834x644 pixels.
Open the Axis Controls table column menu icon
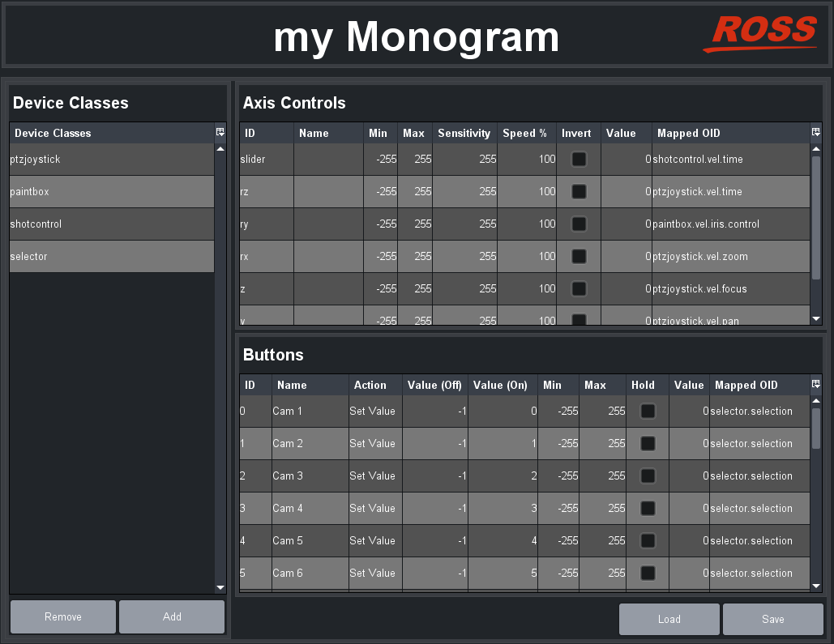click(x=815, y=132)
